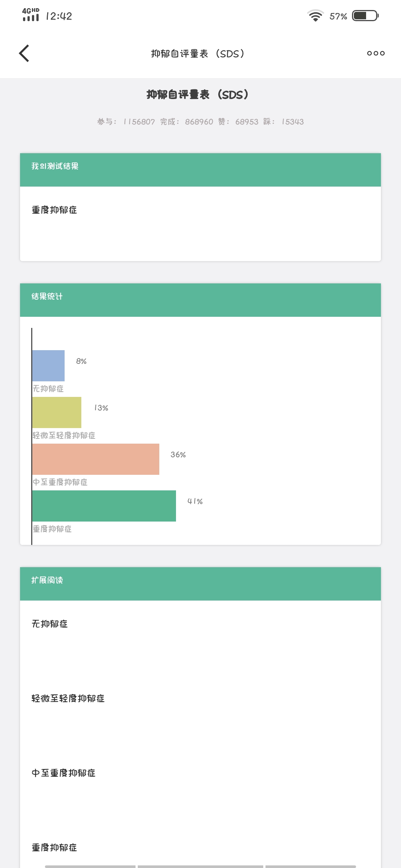
Task: Tap the 4G signal strength icon
Action: 31,15
